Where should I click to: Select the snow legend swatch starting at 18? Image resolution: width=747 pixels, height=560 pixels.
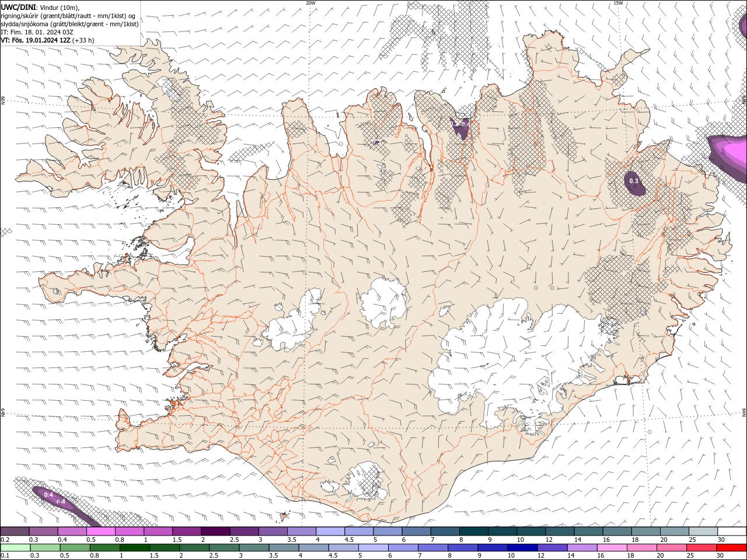pyautogui.click(x=645, y=531)
